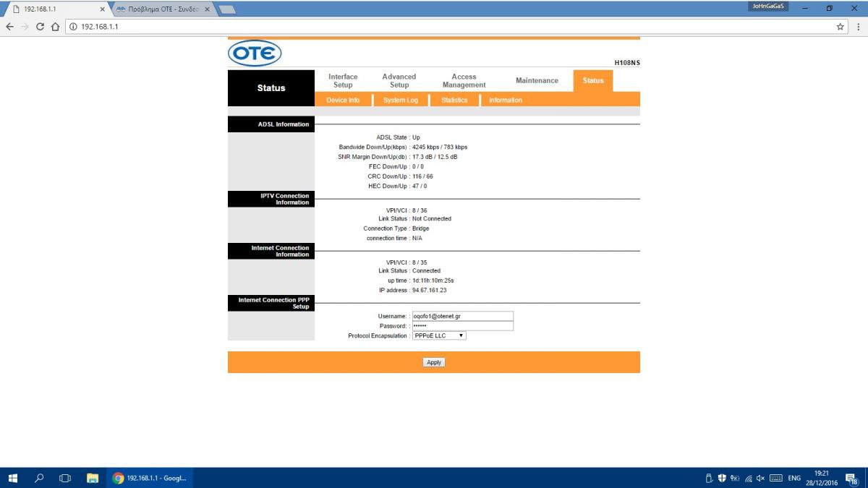Open the Information submenu
The image size is (868, 488).
506,100
